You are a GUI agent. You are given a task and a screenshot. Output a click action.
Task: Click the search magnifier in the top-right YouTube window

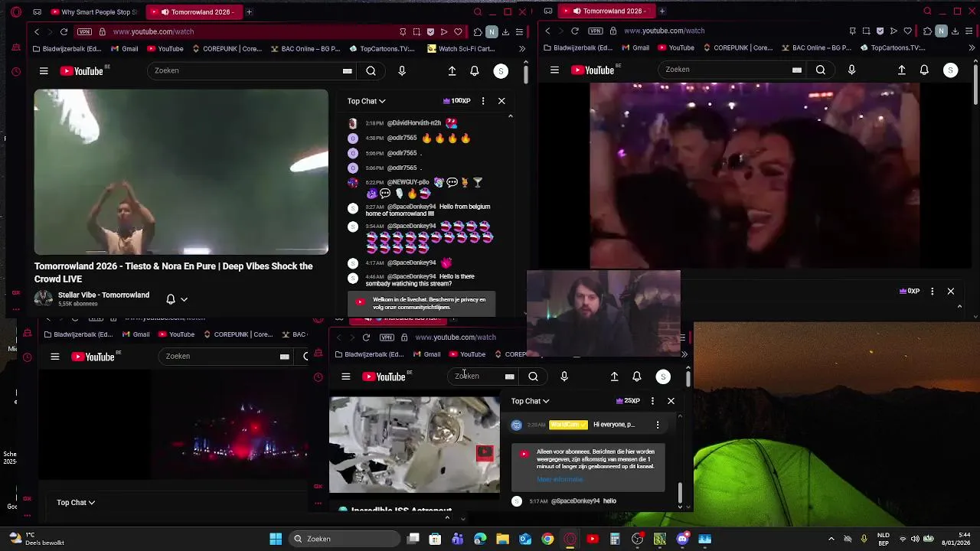click(x=821, y=70)
